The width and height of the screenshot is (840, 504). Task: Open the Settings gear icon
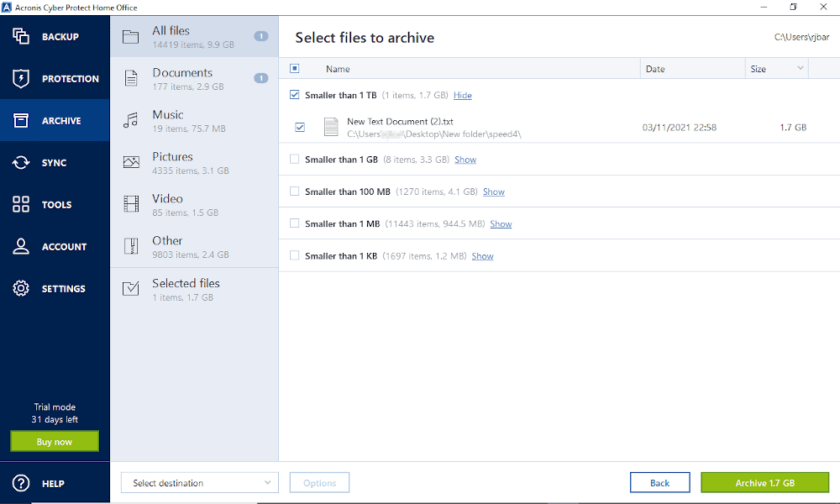pos(21,288)
